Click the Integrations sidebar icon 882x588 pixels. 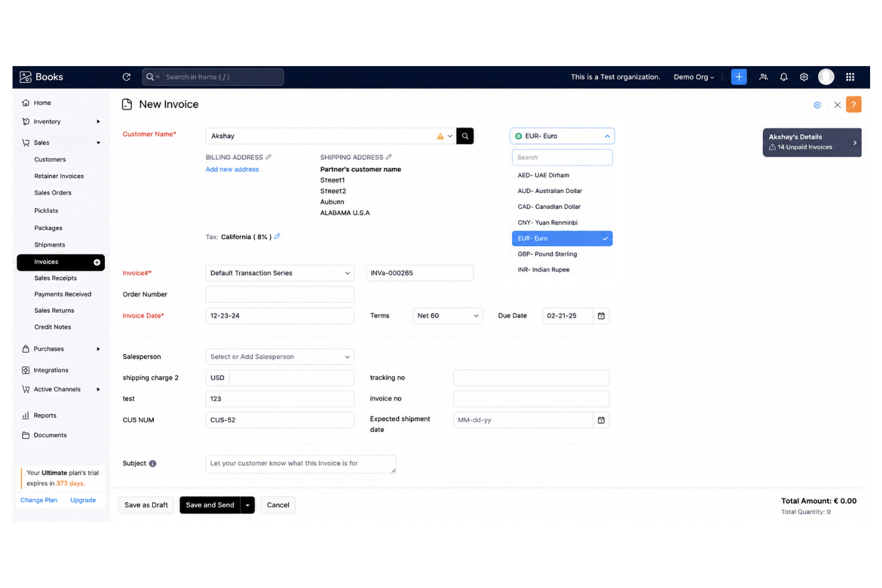pyautogui.click(x=26, y=370)
